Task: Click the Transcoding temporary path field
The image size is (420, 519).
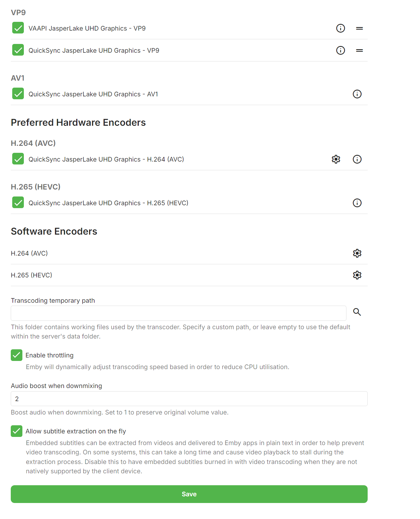Action: pos(178,313)
